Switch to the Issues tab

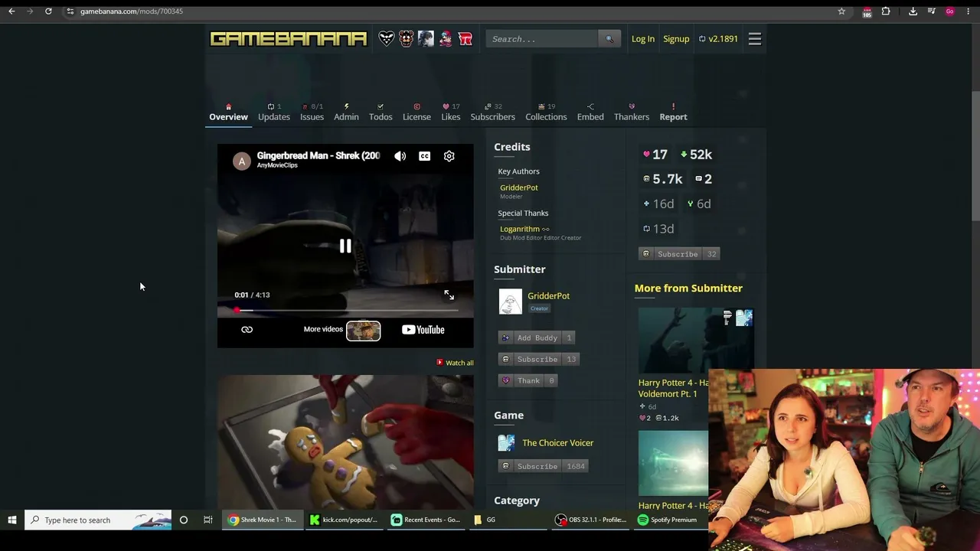click(x=312, y=112)
